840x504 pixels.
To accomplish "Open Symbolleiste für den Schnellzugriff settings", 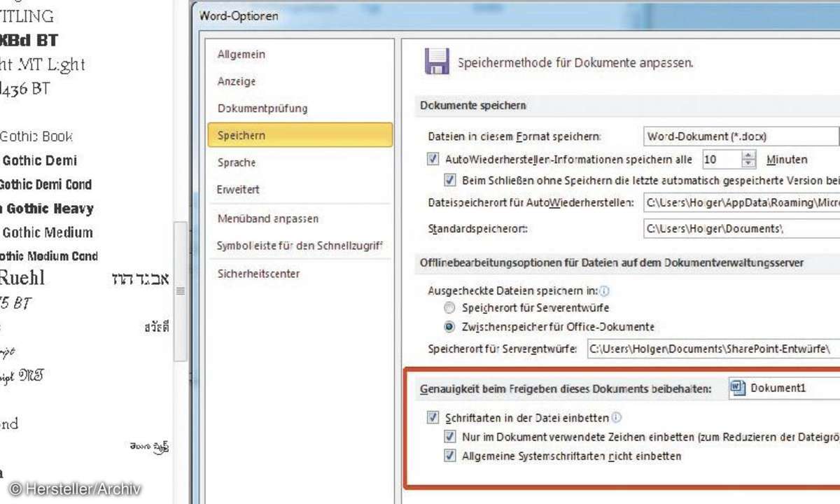I will tap(300, 246).
